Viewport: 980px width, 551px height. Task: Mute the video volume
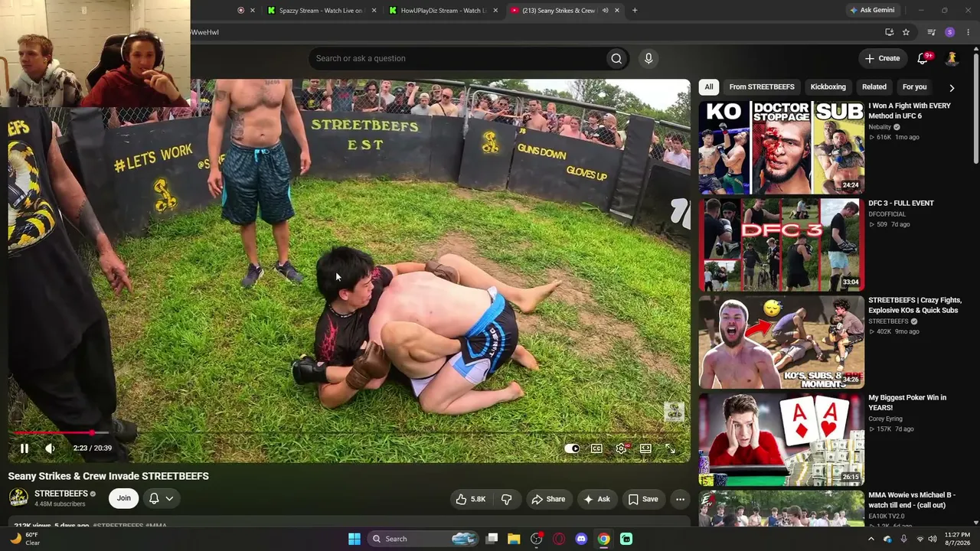[x=50, y=448]
